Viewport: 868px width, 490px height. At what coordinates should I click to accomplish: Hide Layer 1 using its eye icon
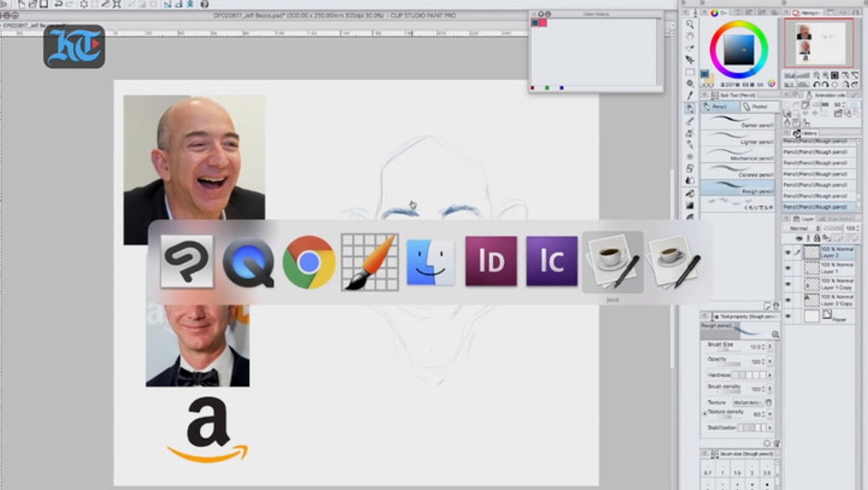(x=788, y=268)
